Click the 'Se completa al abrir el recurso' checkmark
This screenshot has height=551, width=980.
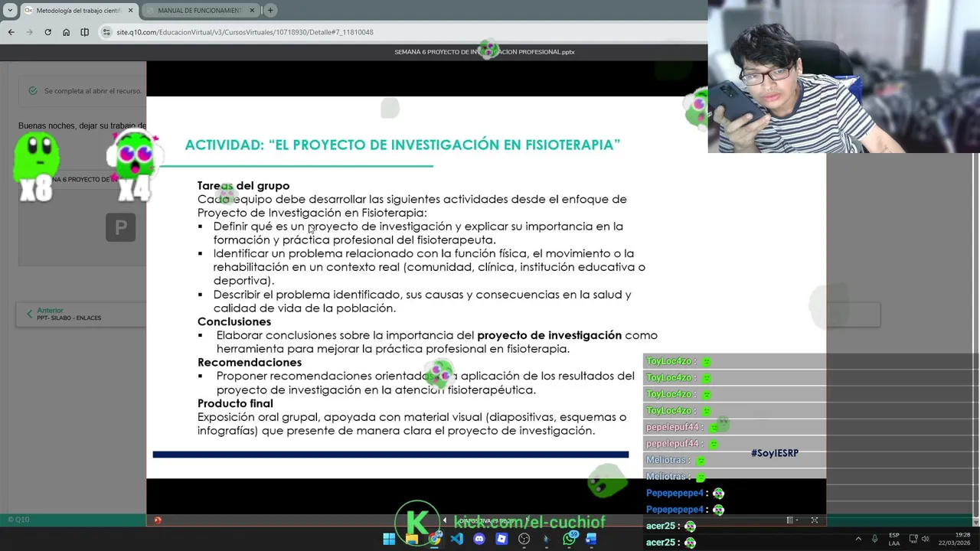33,90
